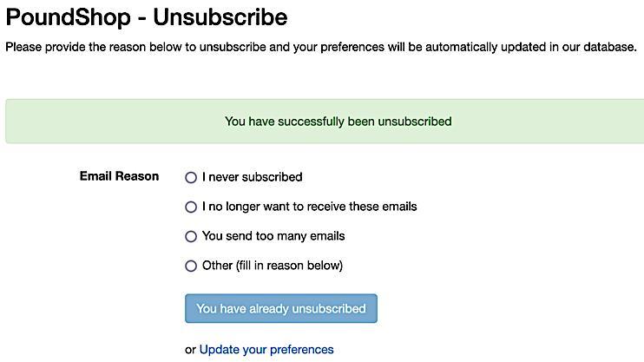Click the "PoundShop - Unsubscribe" page heading
Image resolution: width=644 pixels, height=362 pixels.
(147, 16)
